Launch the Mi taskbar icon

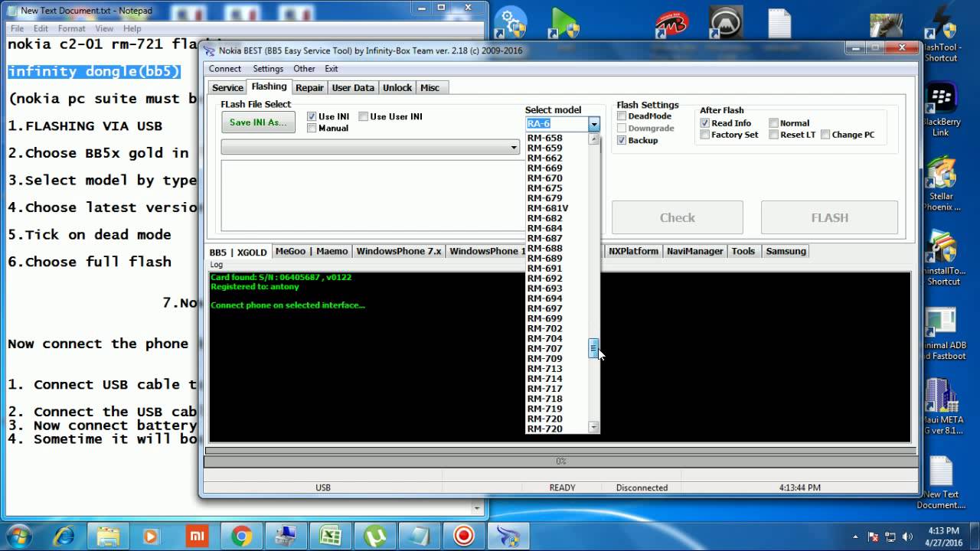197,535
